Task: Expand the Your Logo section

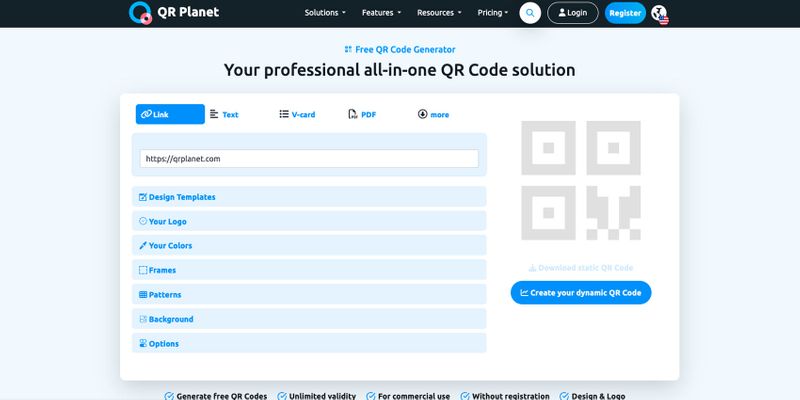Action: tap(309, 221)
